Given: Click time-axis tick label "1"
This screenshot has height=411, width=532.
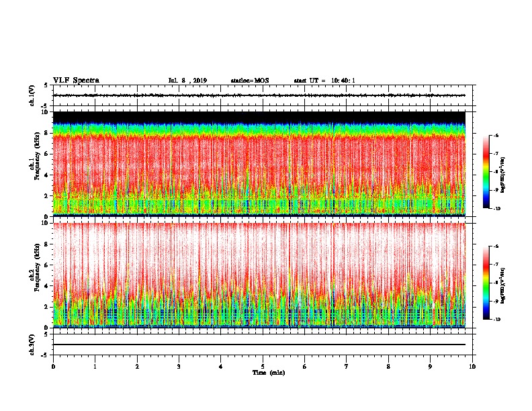Looking at the screenshot, I should 95,367.
